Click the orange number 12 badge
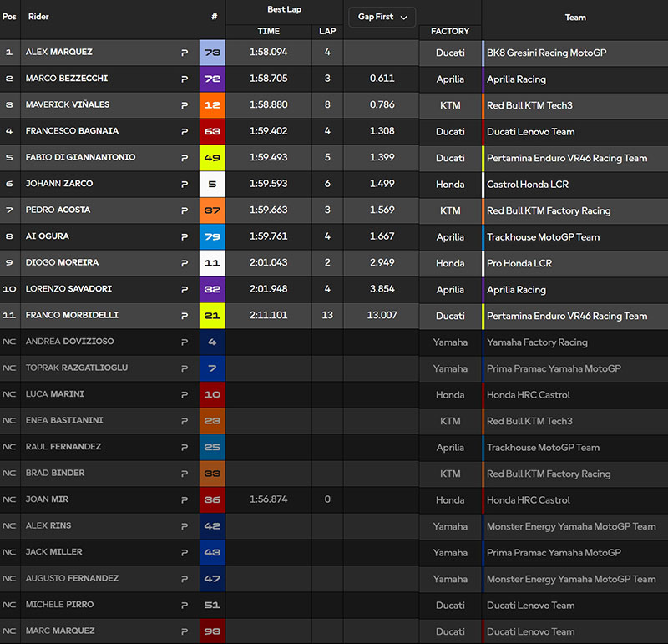Image resolution: width=668 pixels, height=644 pixels. pyautogui.click(x=212, y=105)
